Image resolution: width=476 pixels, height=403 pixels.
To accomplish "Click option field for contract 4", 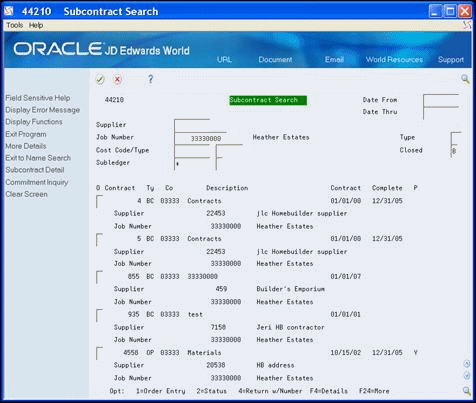I will coord(99,202).
